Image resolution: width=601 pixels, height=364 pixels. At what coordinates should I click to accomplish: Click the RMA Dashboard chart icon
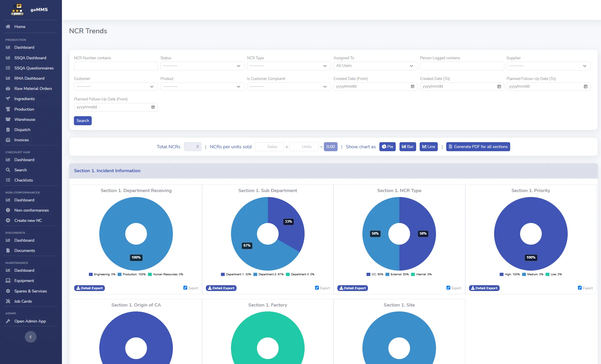(8, 78)
